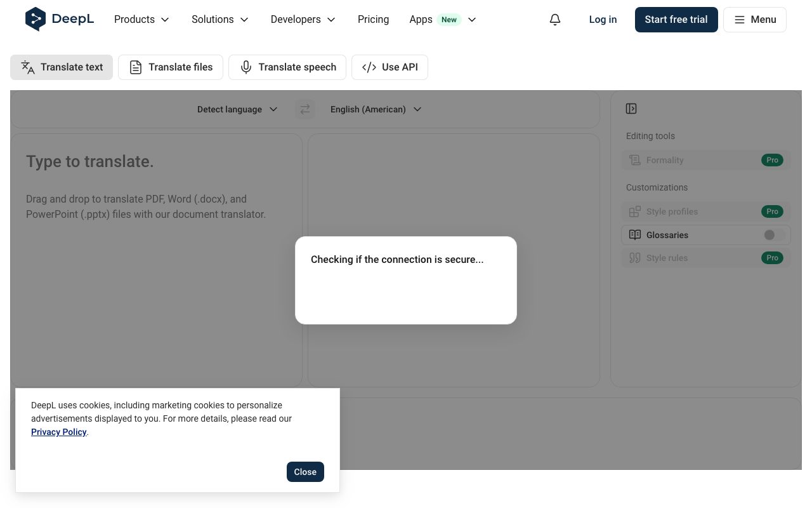Click Start free trial button
This screenshot has width=812, height=508.
676,20
